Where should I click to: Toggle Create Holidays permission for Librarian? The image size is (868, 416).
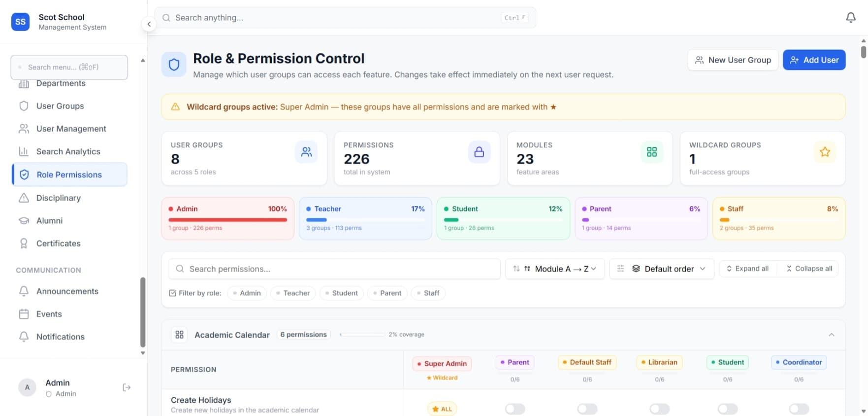pyautogui.click(x=660, y=409)
